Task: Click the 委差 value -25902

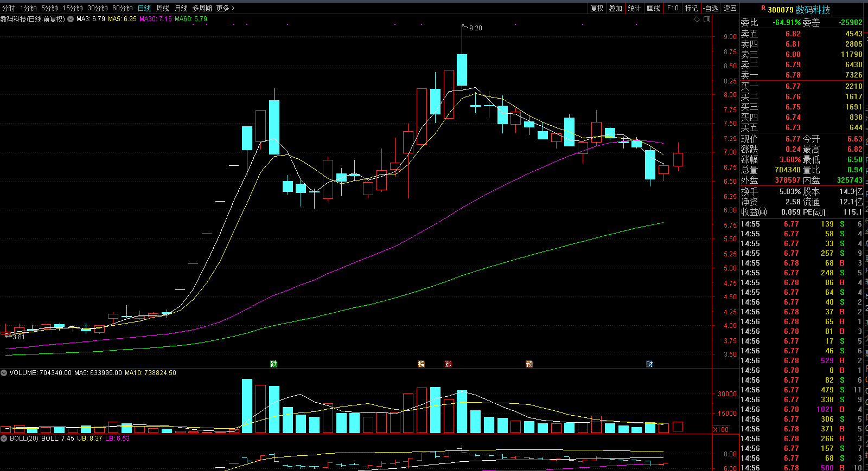Action: point(851,22)
